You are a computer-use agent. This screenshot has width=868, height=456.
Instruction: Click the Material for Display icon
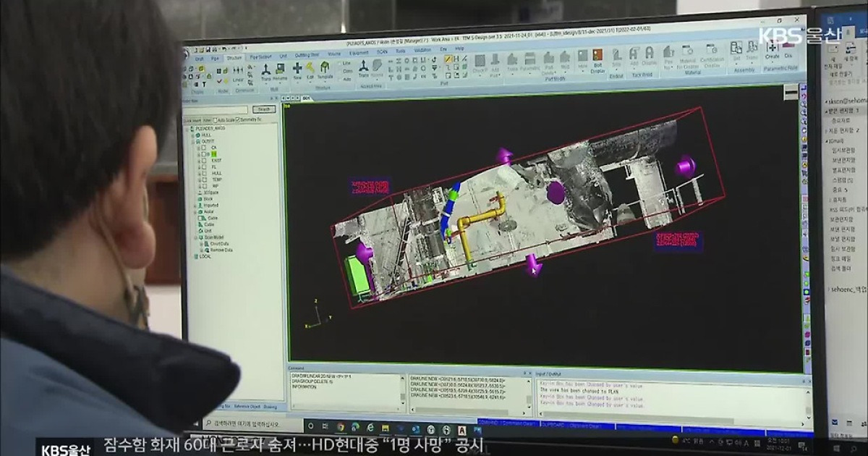(x=688, y=51)
